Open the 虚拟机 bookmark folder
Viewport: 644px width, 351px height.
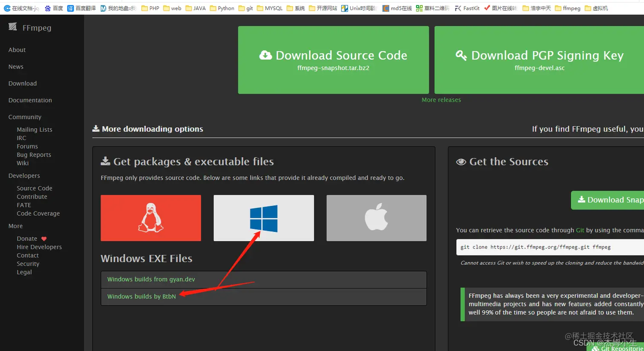click(x=596, y=8)
